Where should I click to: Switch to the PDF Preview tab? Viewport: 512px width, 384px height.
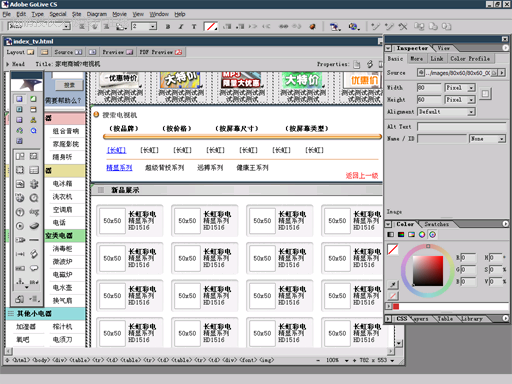pyautogui.click(x=161, y=52)
